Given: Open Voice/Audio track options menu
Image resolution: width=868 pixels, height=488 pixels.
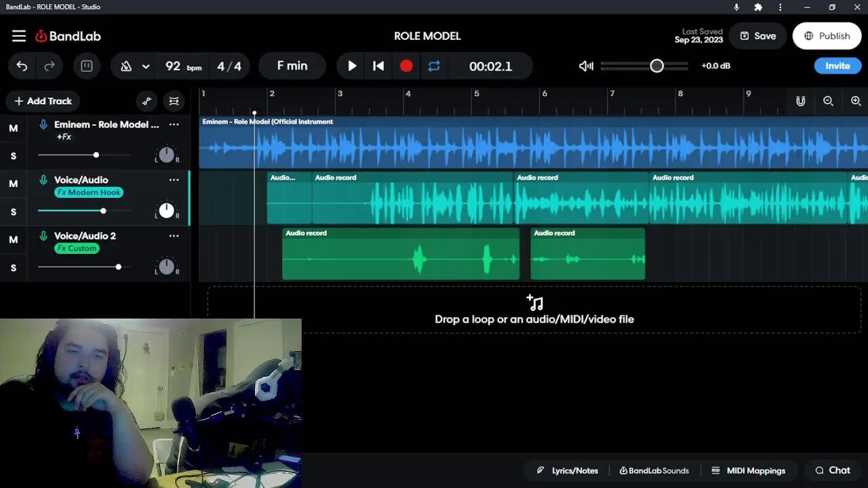Looking at the screenshot, I should coord(174,180).
